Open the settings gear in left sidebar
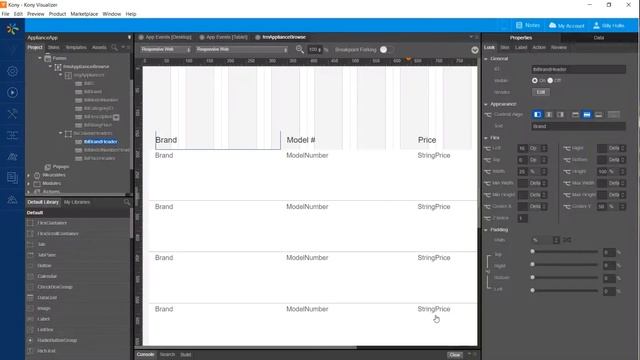Viewport: 640px width, 360px height. click(x=12, y=71)
